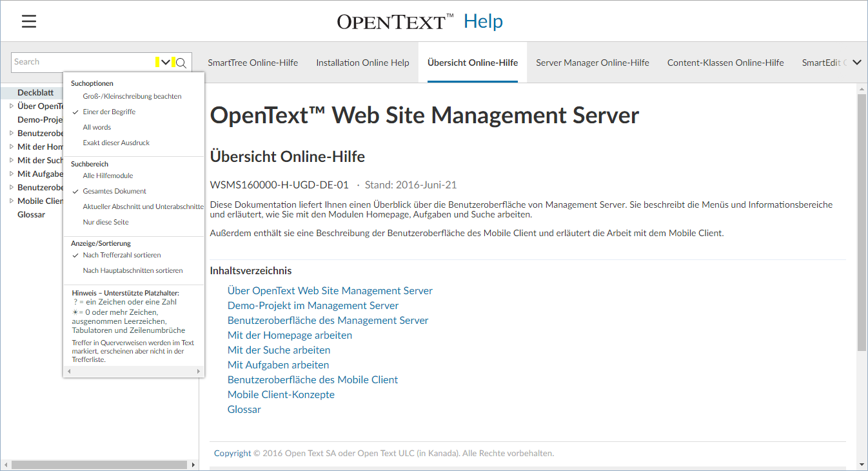The image size is (868, 471).
Task: Open Über OpenText Web Site Management Server link
Action: coord(330,290)
